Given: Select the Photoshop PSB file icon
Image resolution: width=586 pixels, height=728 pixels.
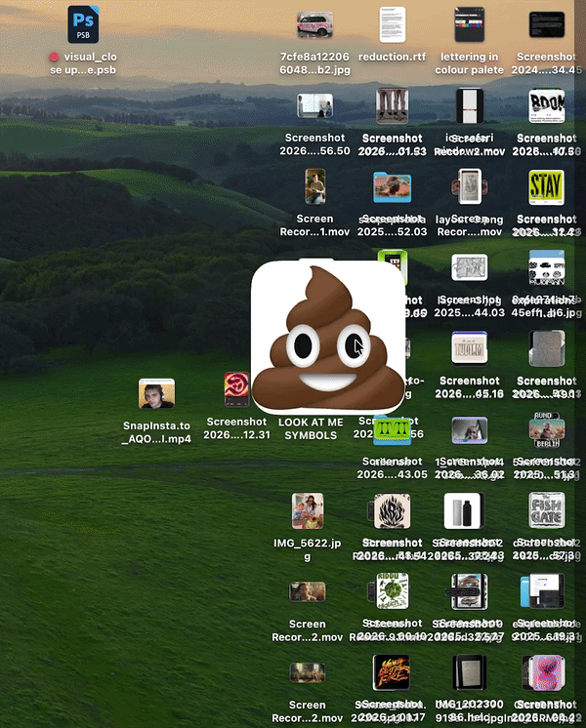Looking at the screenshot, I should [83, 24].
